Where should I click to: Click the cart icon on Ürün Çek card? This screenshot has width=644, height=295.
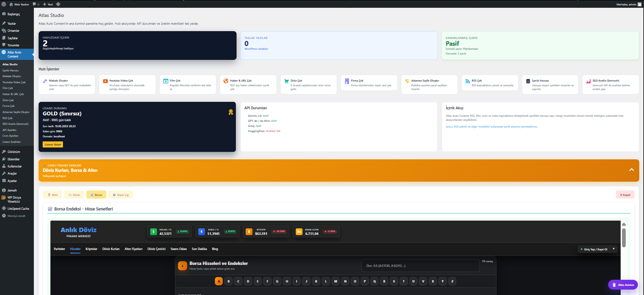pyautogui.click(x=287, y=81)
